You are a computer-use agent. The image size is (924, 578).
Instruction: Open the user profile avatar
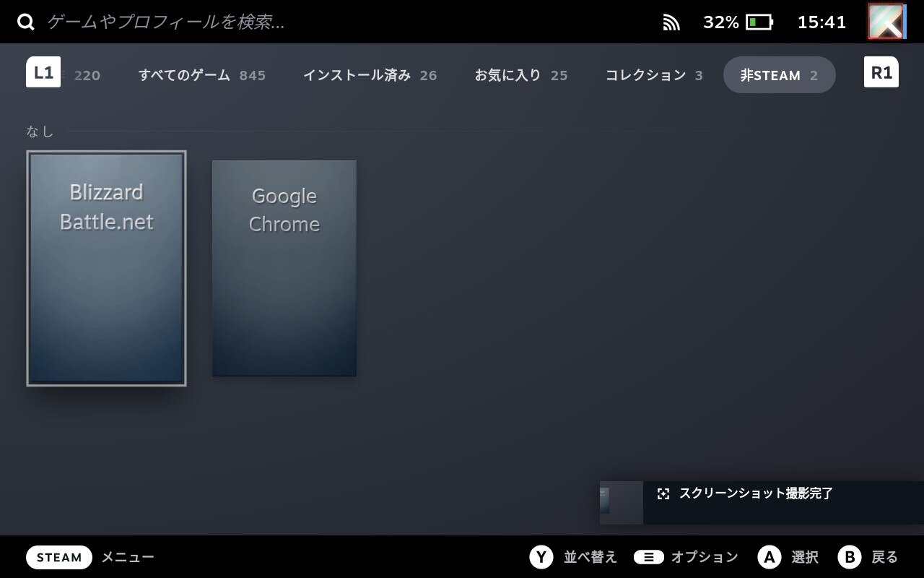click(886, 22)
